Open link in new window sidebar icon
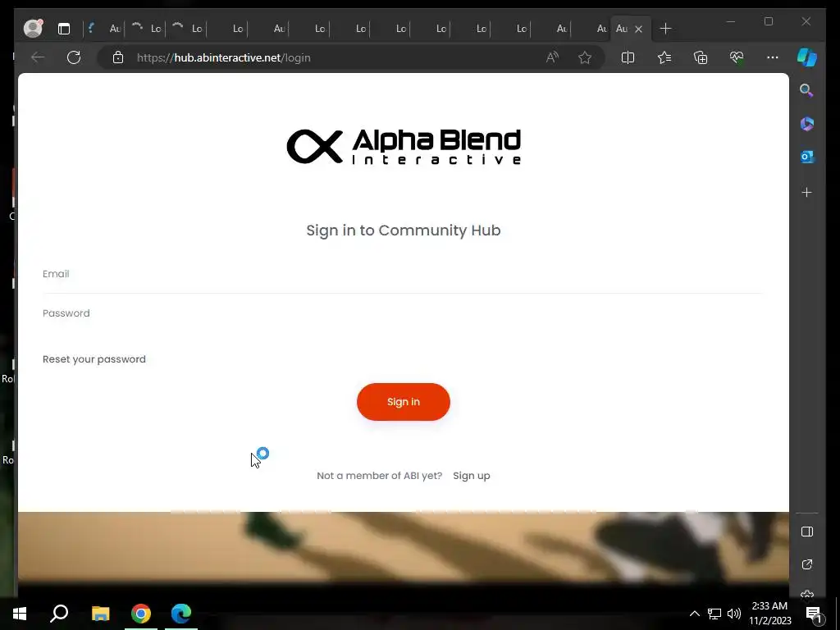The height and width of the screenshot is (630, 840). coord(807,564)
